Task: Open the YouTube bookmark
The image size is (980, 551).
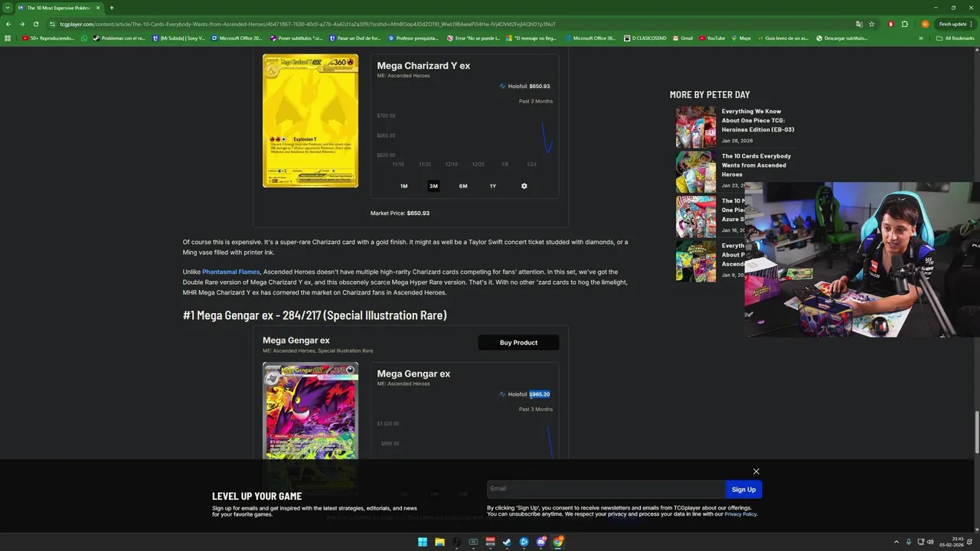Action: pos(711,37)
